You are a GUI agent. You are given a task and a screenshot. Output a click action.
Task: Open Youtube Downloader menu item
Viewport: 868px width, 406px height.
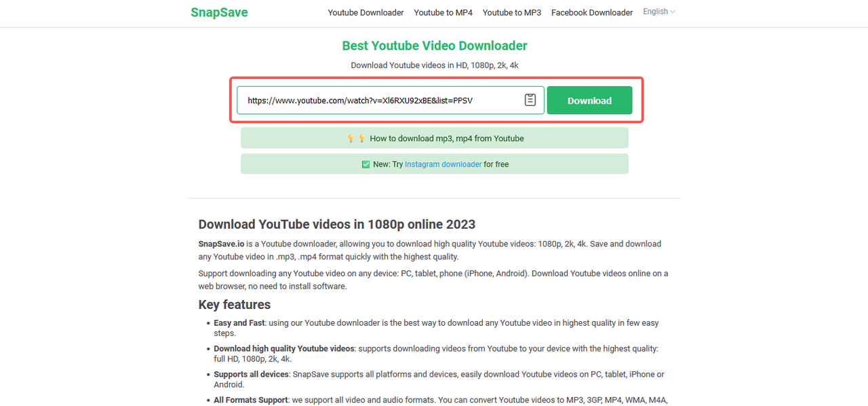coord(366,12)
